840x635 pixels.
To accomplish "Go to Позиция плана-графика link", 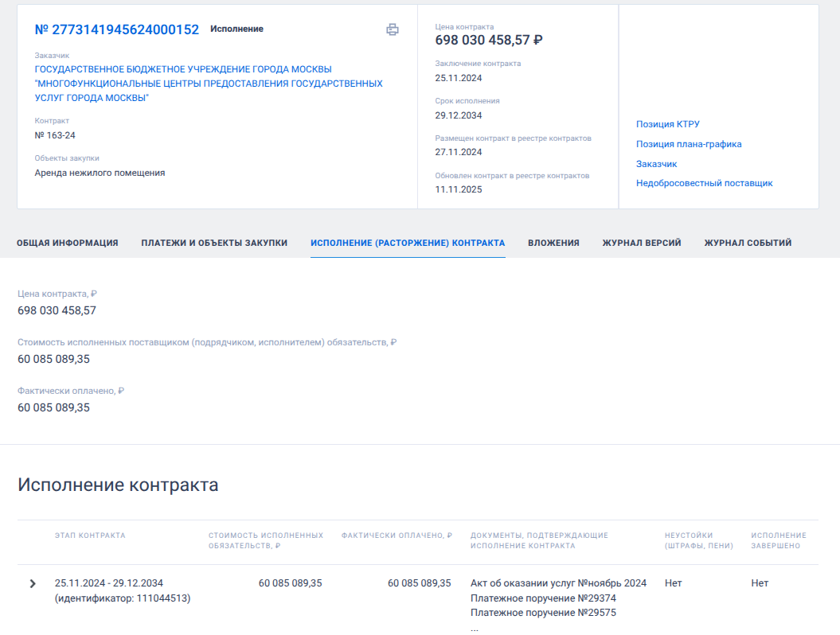I will 688,144.
